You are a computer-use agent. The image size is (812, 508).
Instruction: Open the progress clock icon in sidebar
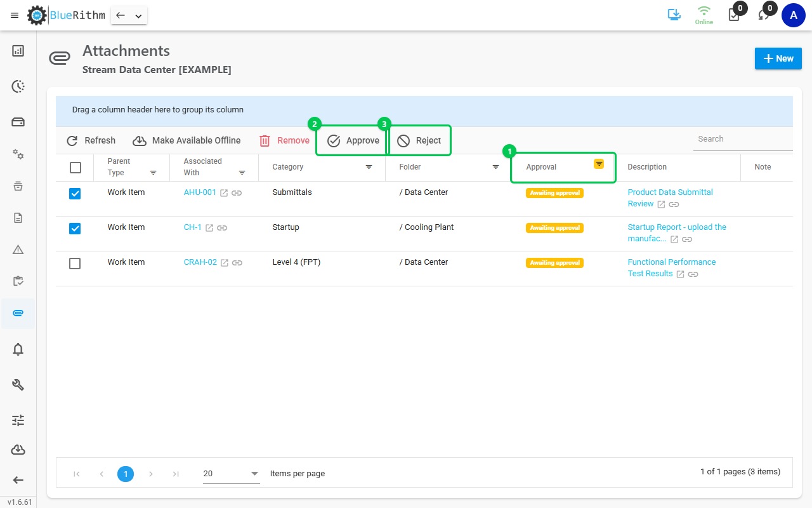click(18, 86)
